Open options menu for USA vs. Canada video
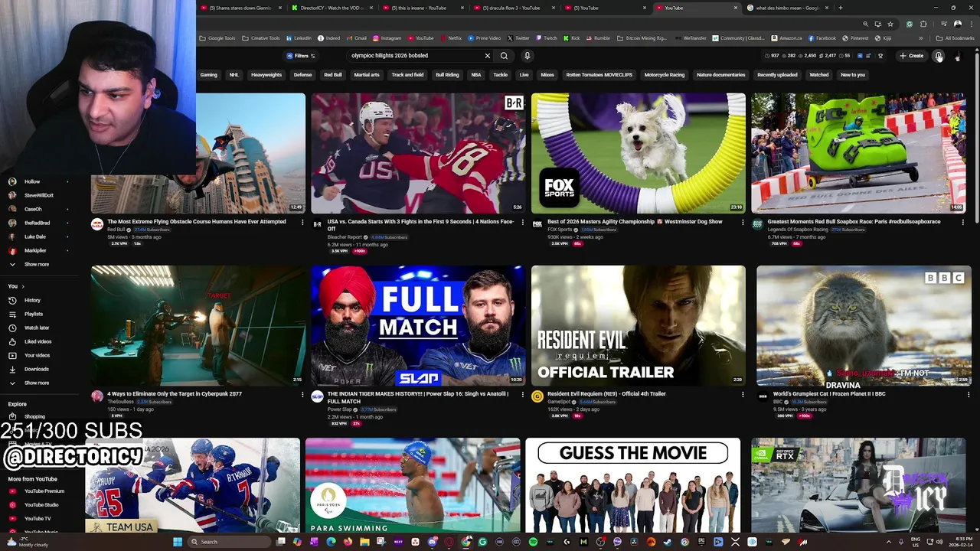Viewport: 980px width, 551px height. point(522,222)
